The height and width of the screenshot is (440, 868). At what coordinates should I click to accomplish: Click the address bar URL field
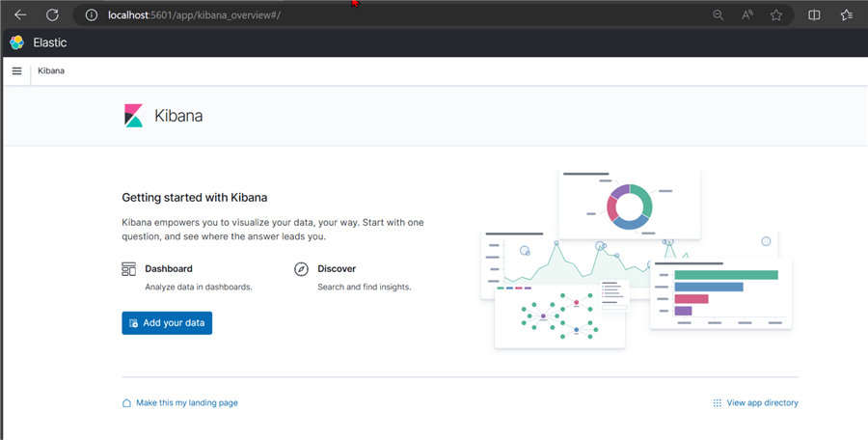(x=388, y=15)
